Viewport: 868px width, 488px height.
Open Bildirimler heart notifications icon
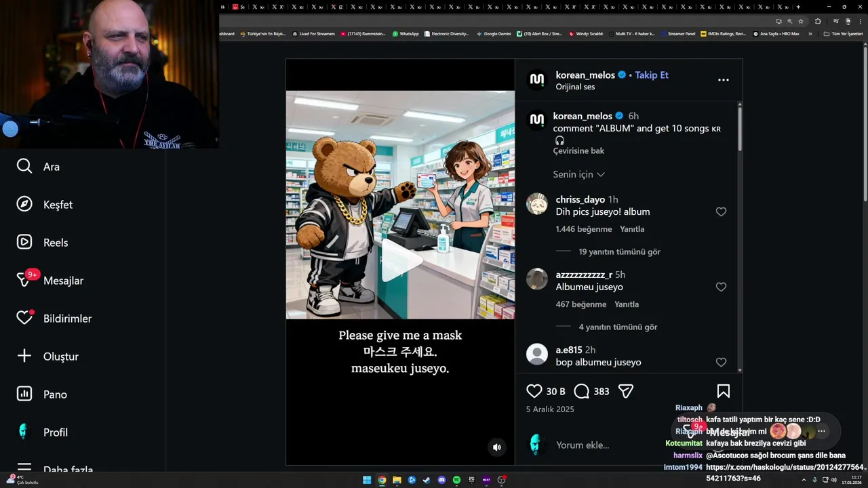[x=24, y=318]
